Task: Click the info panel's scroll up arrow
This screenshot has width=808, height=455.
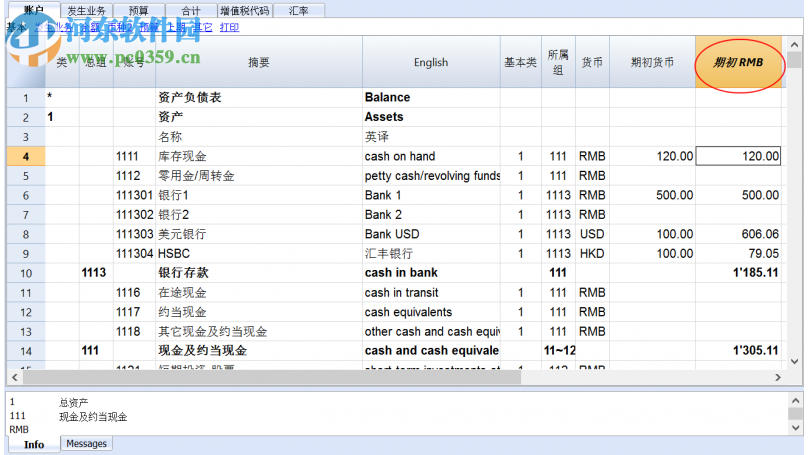Action: [x=795, y=400]
